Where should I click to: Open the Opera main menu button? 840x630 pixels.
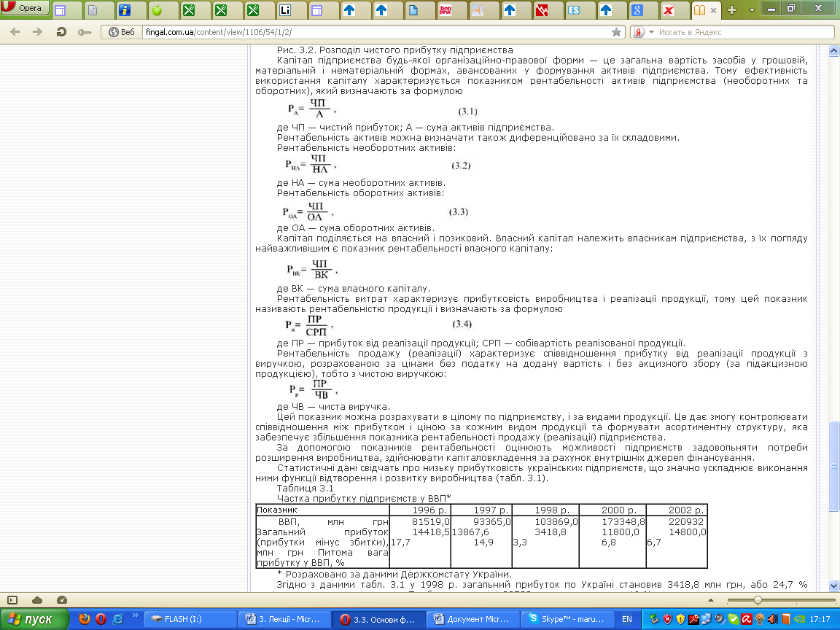click(x=25, y=8)
